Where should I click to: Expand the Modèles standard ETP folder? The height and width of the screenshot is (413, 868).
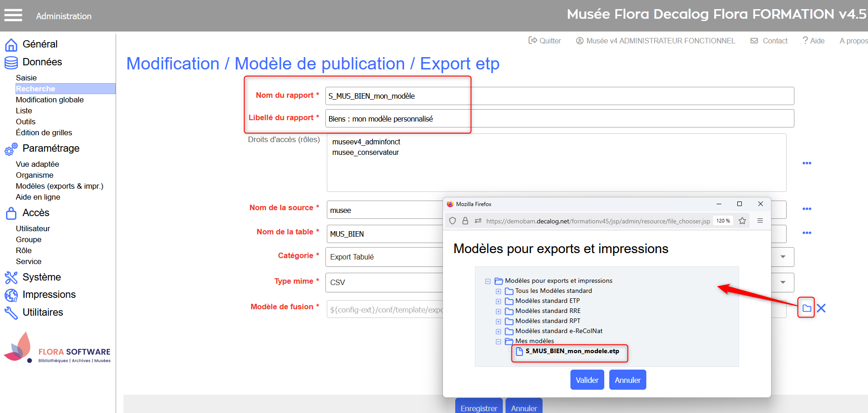click(498, 302)
